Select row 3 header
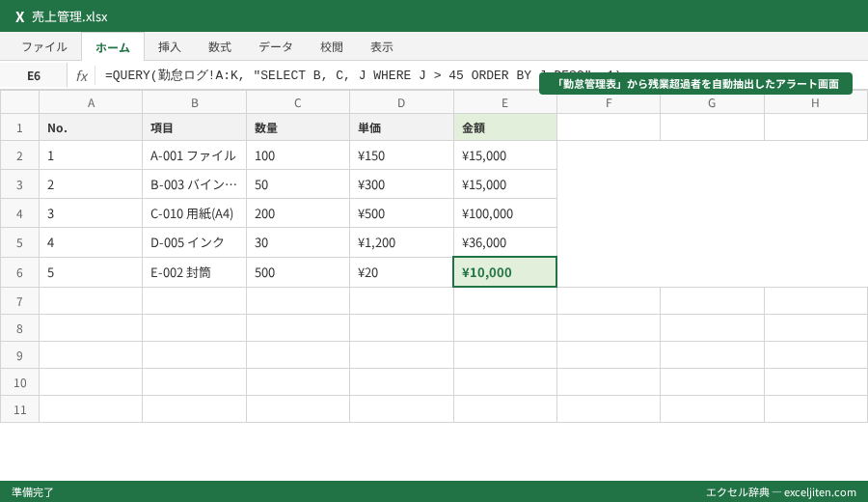The width and height of the screenshot is (868, 502). [19, 184]
